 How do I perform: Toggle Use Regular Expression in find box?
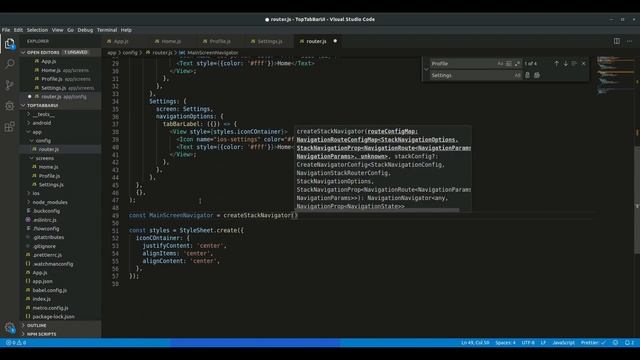[517, 64]
